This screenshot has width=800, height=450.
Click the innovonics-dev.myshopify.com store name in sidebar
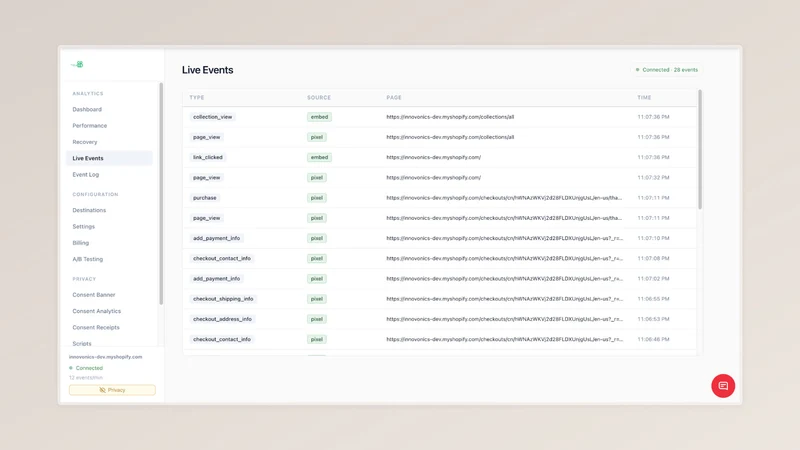tap(106, 357)
